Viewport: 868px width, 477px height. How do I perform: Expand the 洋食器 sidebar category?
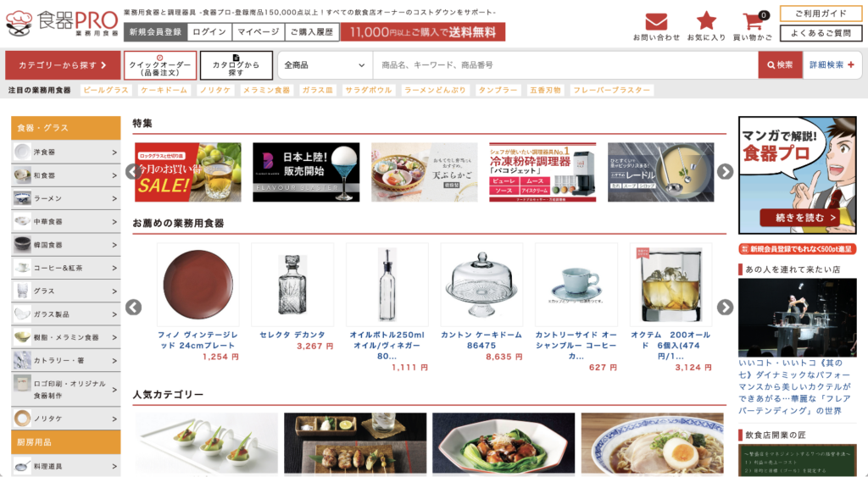[66, 152]
